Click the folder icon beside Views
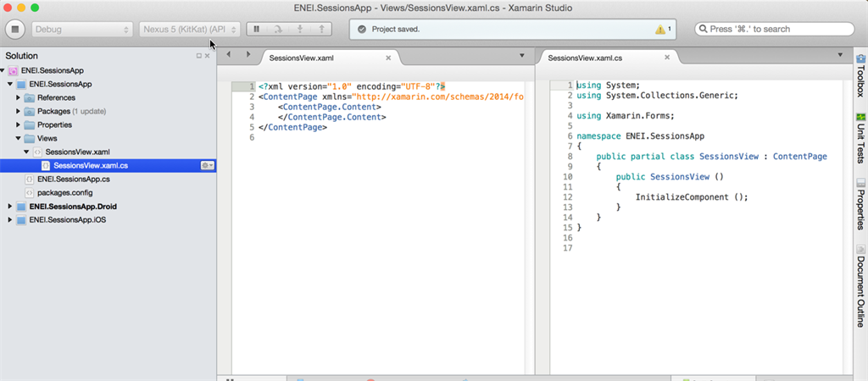This screenshot has width=868, height=381. [29, 138]
